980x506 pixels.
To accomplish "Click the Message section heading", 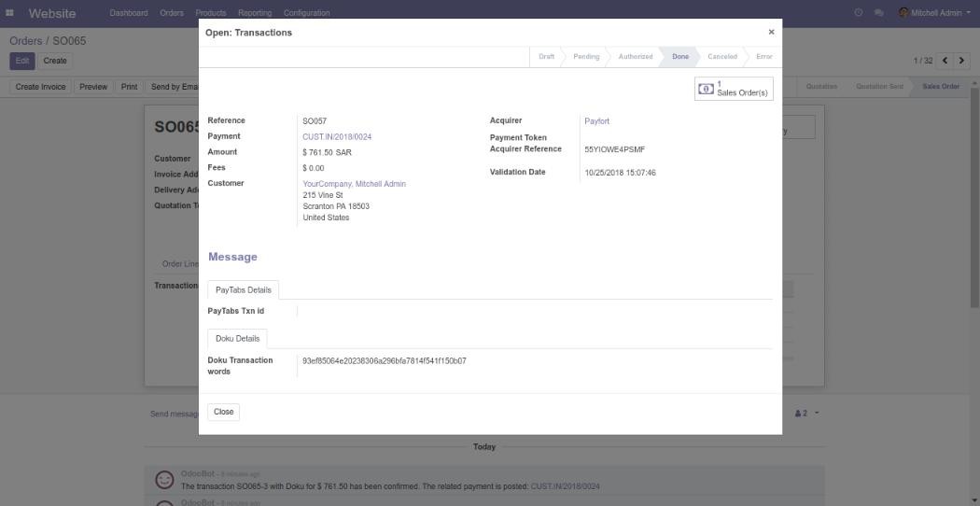I will tap(232, 257).
